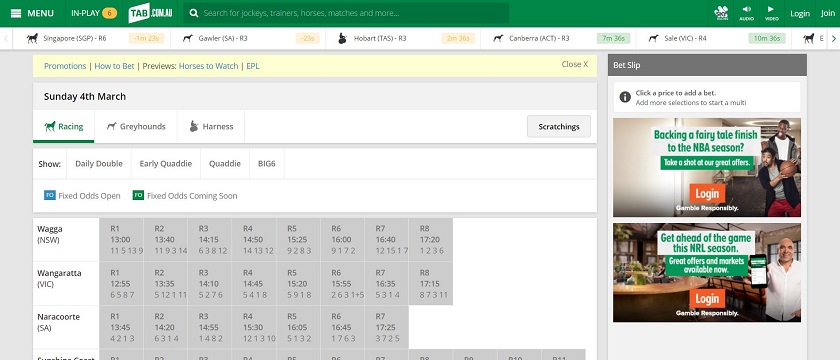Toggle the Quaddie filter
Viewport: 840px width, 360px height.
pyautogui.click(x=225, y=164)
